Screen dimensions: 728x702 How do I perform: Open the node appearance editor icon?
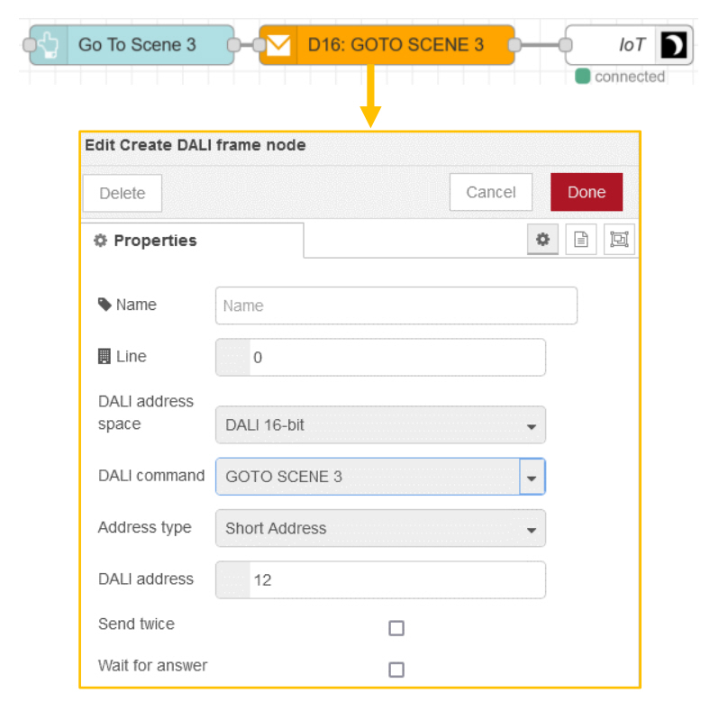[620, 239]
